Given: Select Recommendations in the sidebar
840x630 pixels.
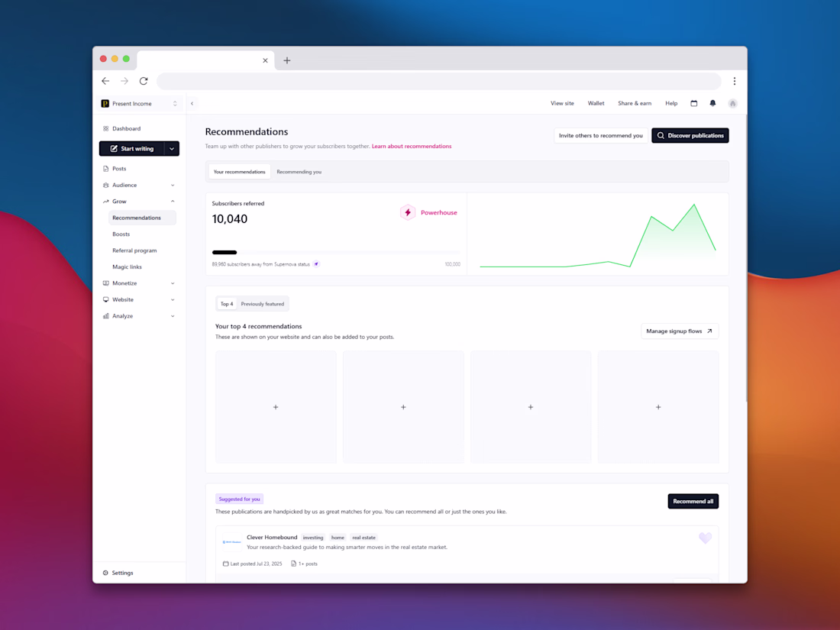Looking at the screenshot, I should [x=142, y=218].
